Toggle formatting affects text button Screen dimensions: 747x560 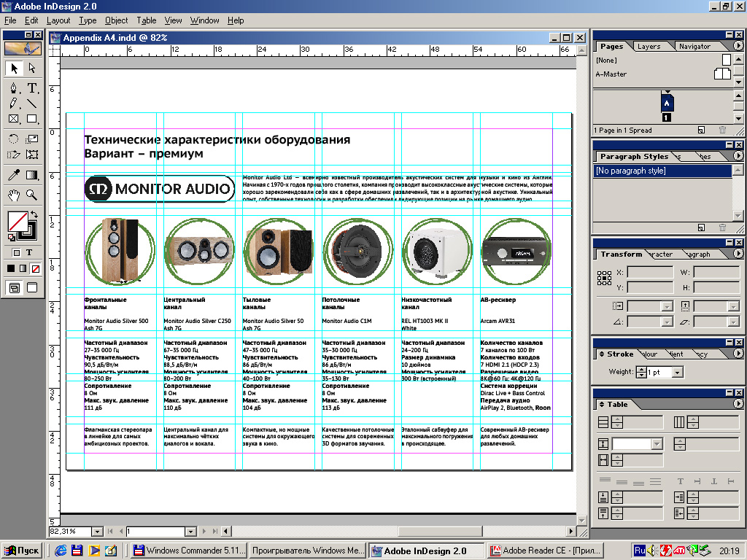click(30, 252)
